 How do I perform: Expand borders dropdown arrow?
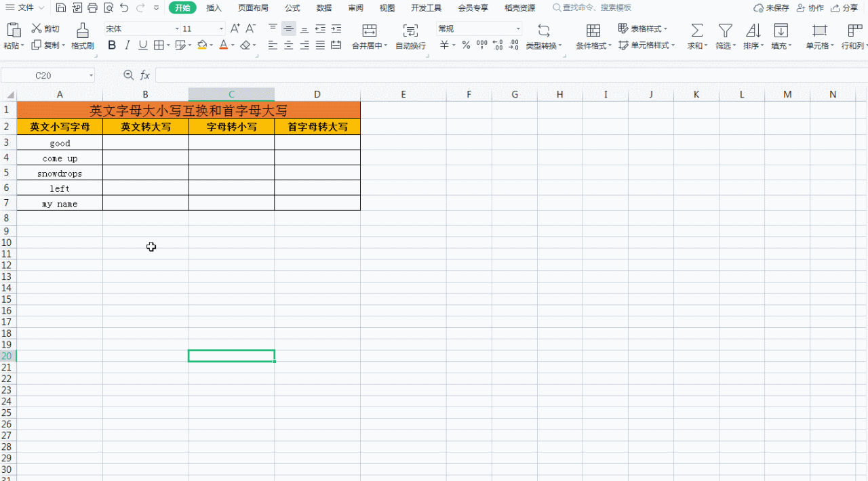click(169, 45)
